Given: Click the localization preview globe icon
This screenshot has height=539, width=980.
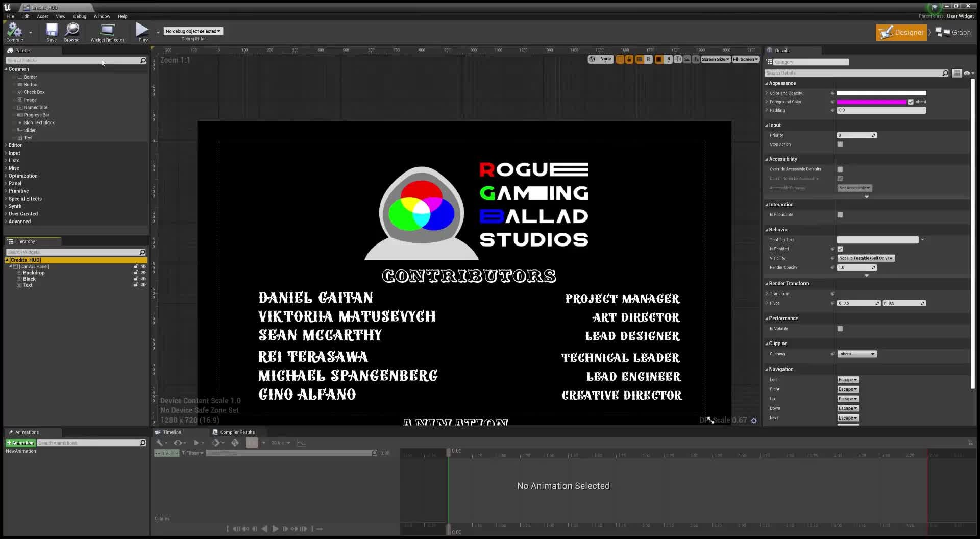Looking at the screenshot, I should (591, 59).
